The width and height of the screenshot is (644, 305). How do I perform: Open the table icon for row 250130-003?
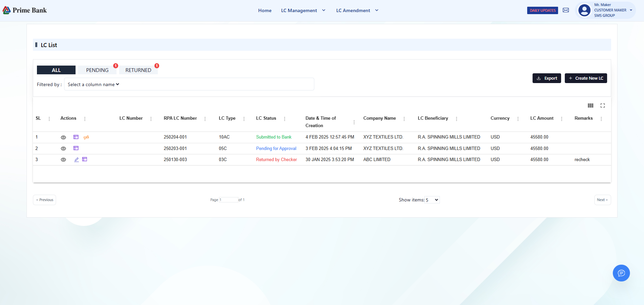[x=85, y=159]
